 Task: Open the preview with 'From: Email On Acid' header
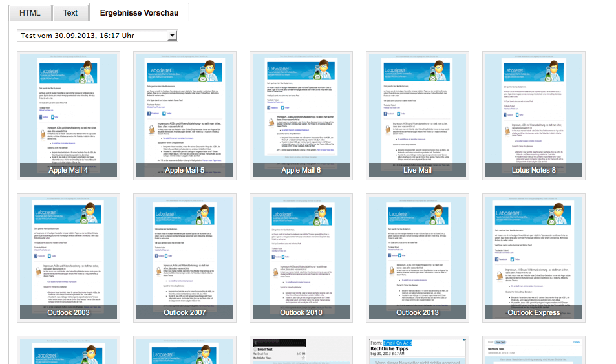(x=417, y=350)
